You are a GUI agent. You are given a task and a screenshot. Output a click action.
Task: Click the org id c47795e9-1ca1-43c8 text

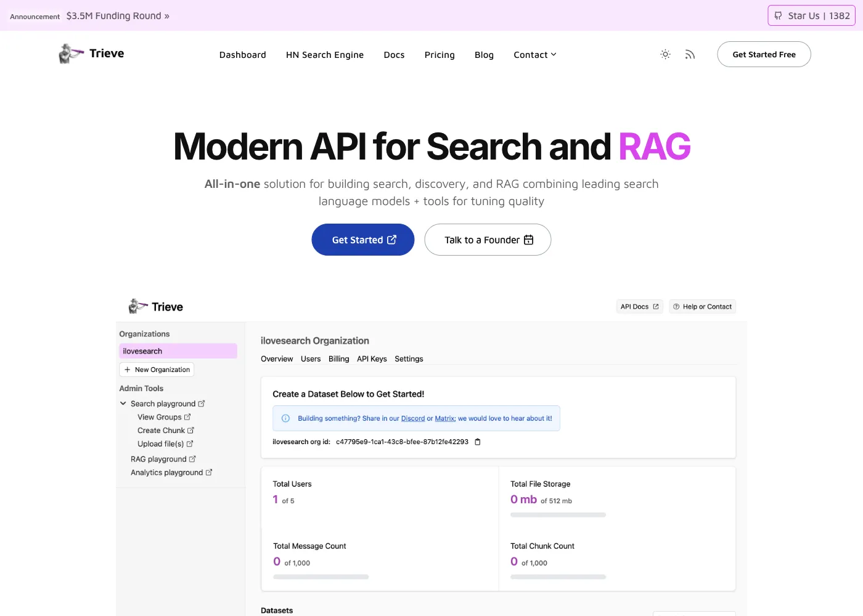coord(402,442)
